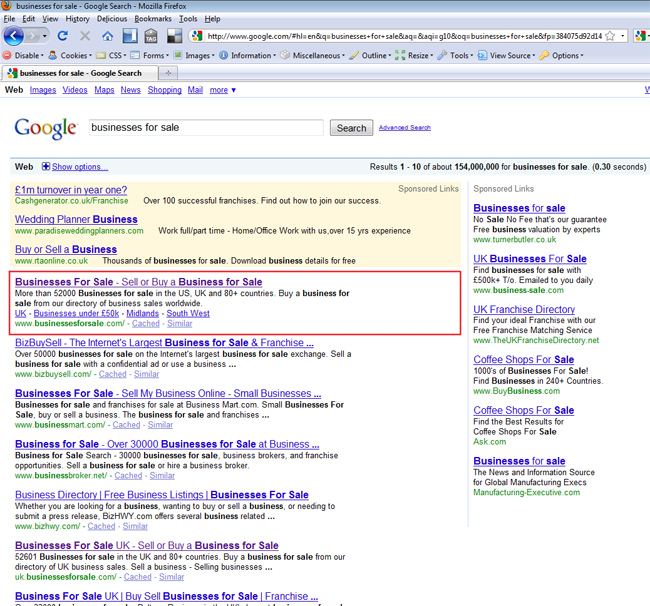Viewport: 650px width, 606px height.
Task: Open Coffee Shops For Sale BuyBusiness ad
Action: 524,359
